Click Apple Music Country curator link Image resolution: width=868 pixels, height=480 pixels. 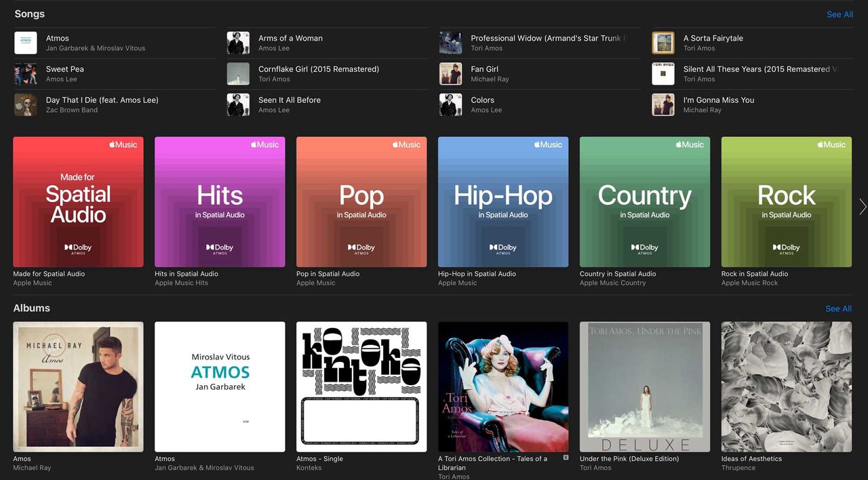pyautogui.click(x=613, y=283)
